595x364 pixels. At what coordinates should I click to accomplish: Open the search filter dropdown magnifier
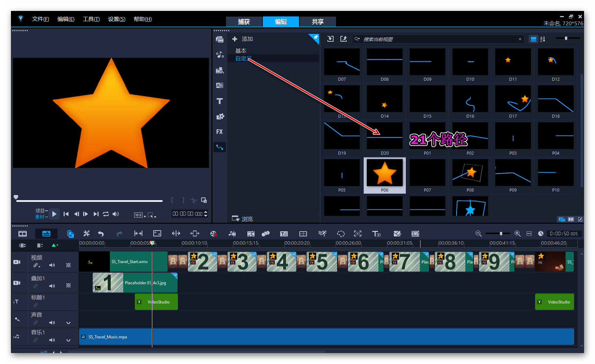coord(357,39)
